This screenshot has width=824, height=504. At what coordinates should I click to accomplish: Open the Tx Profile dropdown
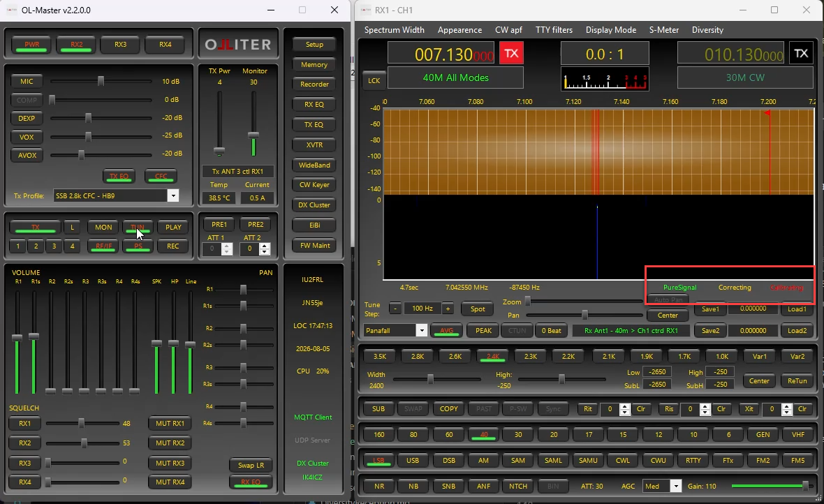173,196
